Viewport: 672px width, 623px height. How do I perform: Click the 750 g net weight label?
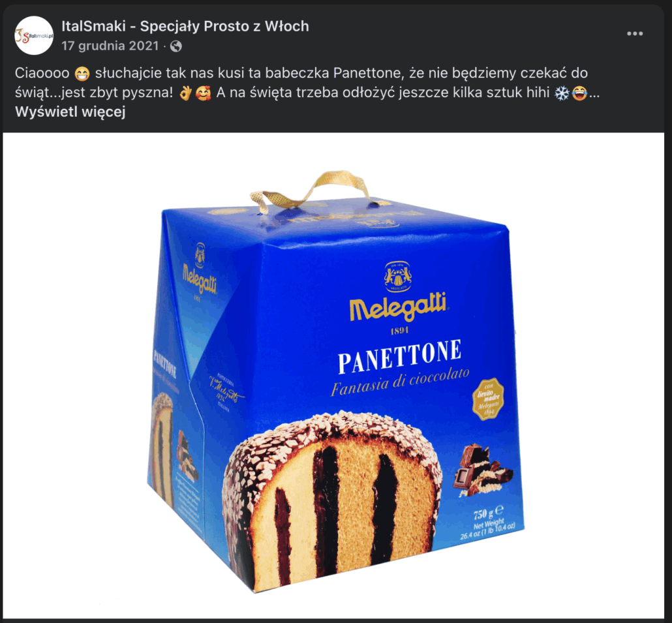click(488, 524)
